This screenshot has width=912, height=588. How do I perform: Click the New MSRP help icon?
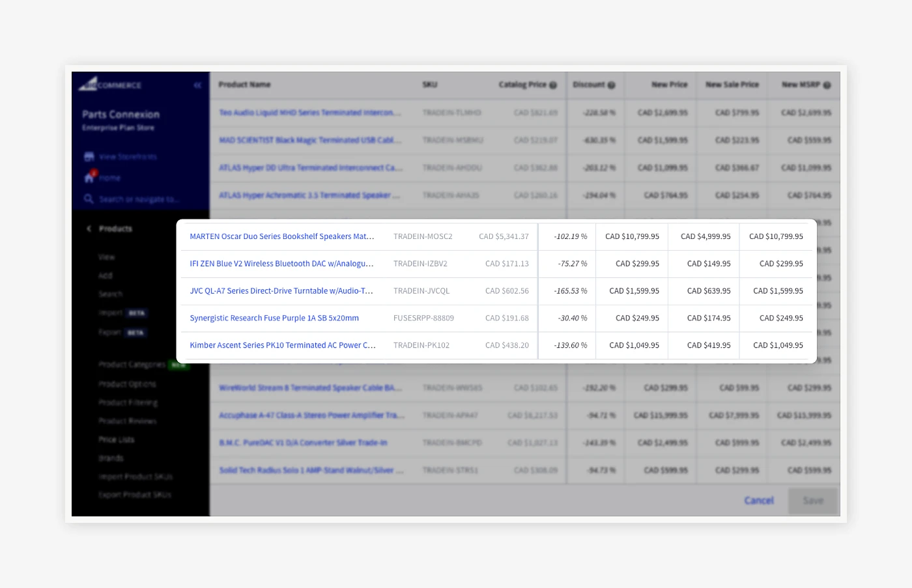(827, 85)
